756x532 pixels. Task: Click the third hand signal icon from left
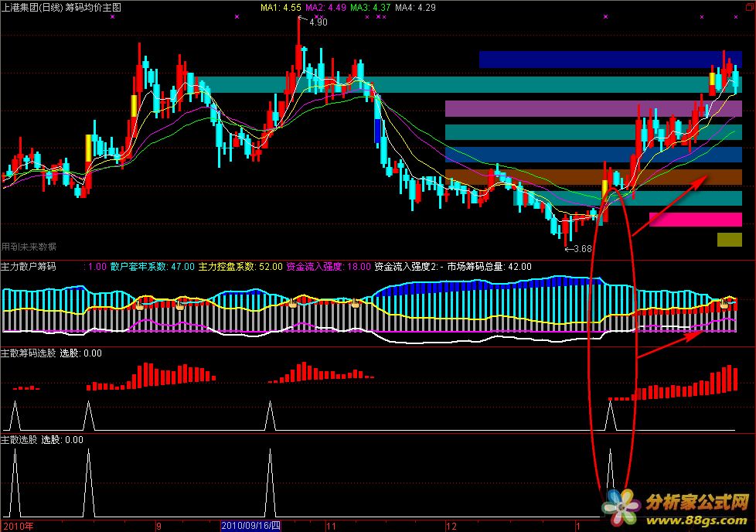click(x=292, y=303)
